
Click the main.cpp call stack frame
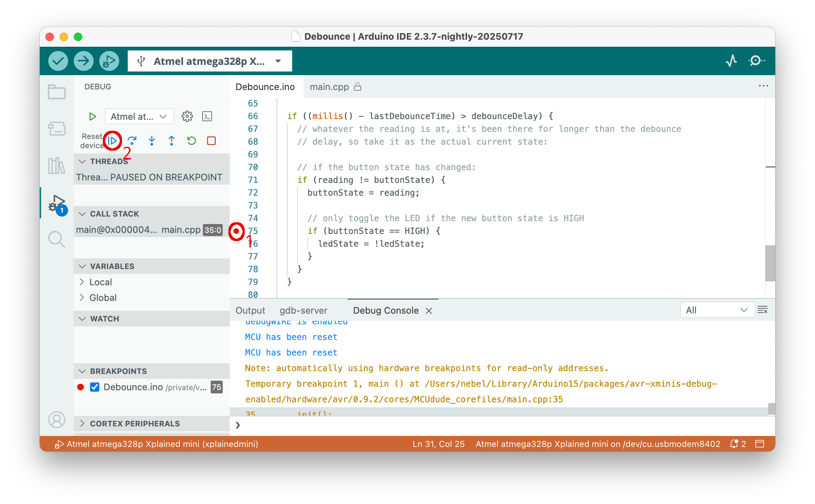149,230
